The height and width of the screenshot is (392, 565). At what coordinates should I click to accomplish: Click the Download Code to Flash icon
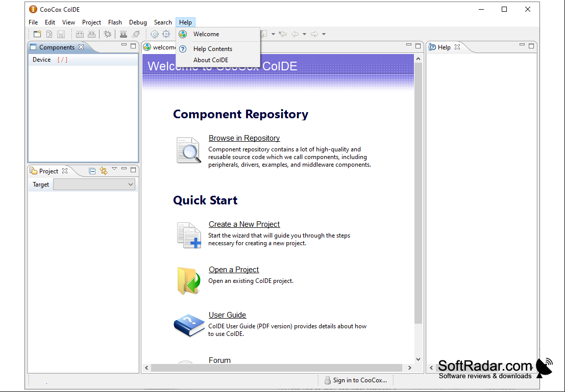click(x=123, y=34)
